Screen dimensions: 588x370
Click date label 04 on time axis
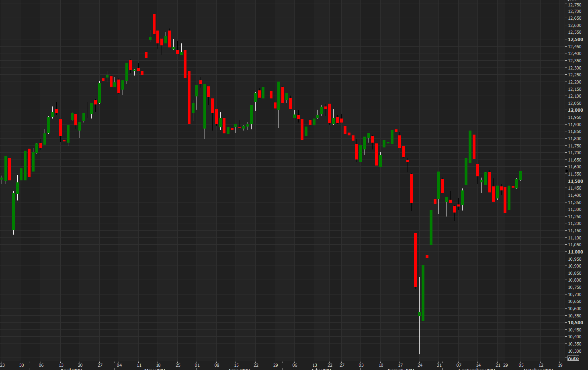(x=119, y=365)
